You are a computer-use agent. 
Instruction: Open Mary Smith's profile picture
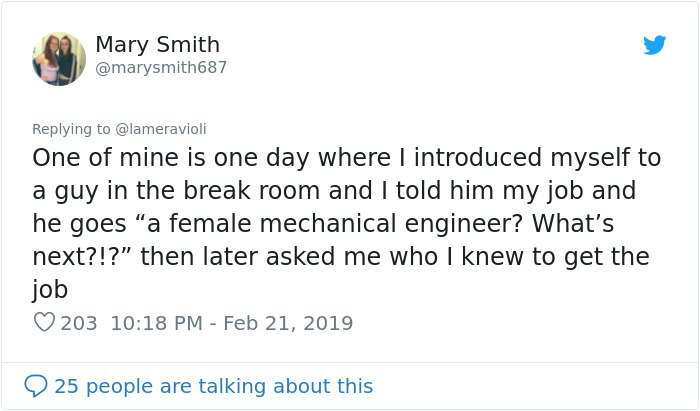[x=59, y=58]
